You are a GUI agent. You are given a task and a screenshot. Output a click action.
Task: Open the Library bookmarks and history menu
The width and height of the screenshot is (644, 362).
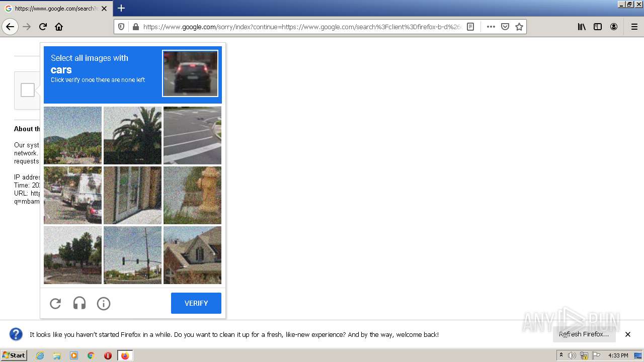pyautogui.click(x=582, y=27)
